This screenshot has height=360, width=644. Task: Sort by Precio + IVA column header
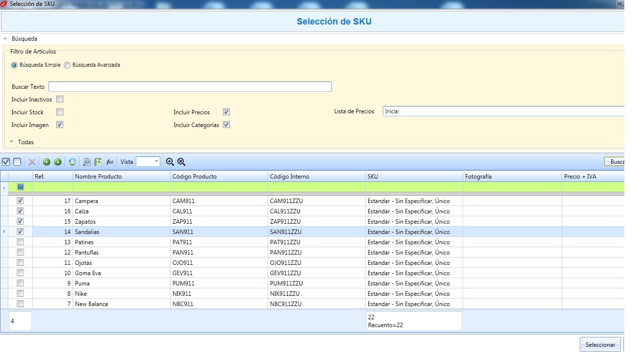click(593, 177)
